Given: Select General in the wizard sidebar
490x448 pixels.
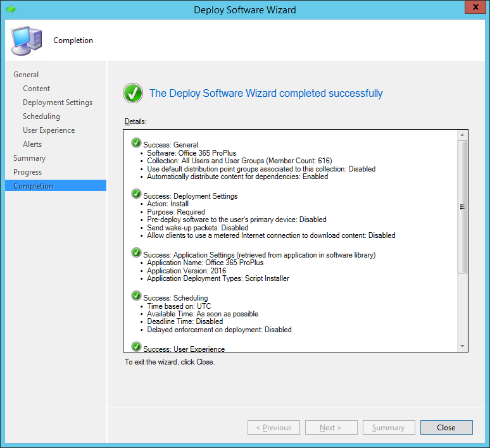Looking at the screenshot, I should [x=26, y=75].
